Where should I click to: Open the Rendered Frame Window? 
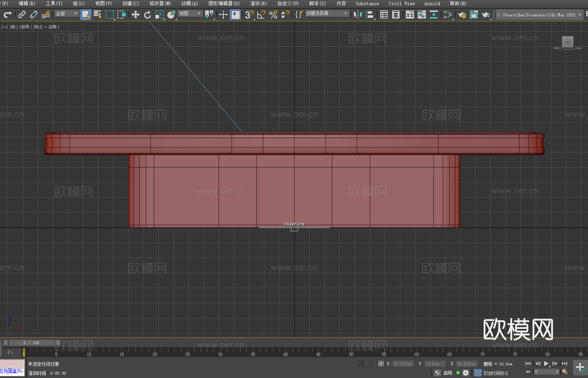pos(474,14)
